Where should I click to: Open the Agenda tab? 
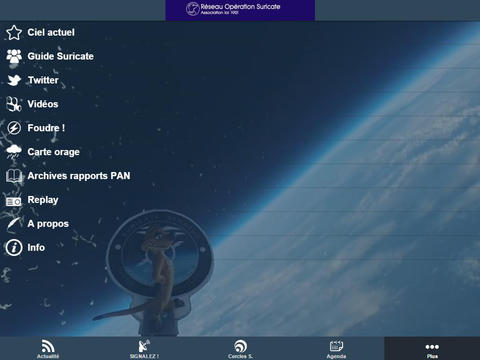336,348
